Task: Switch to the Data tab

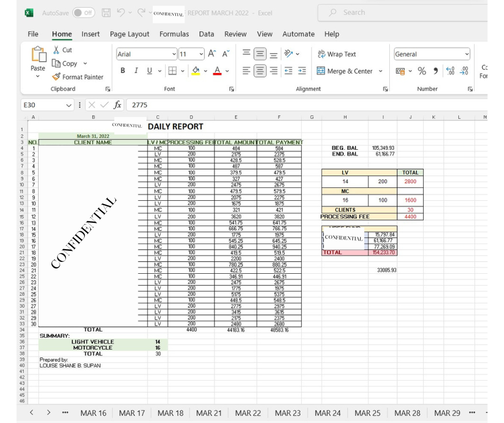Action: (206, 34)
